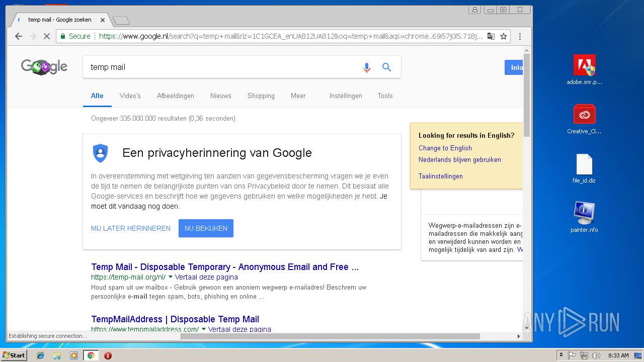Image resolution: width=644 pixels, height=362 pixels.
Task: Open Internet Explorer from the taskbar
Action: (40, 355)
